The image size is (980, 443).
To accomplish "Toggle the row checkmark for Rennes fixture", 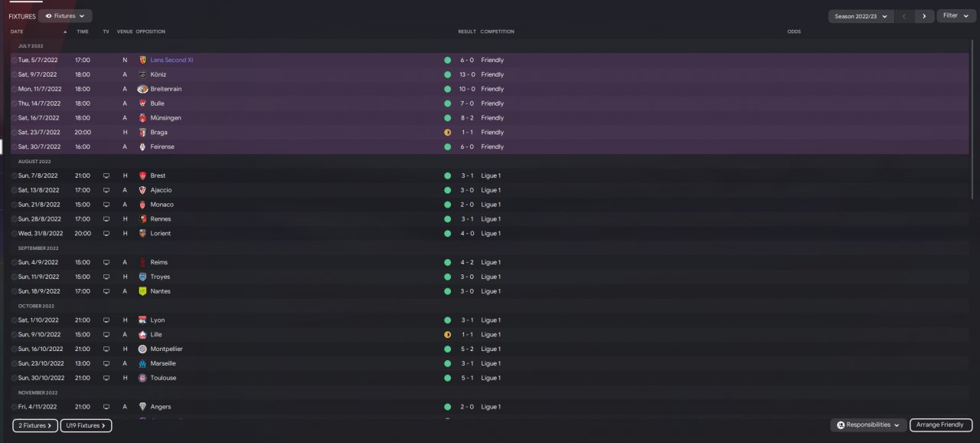I will (x=14, y=219).
